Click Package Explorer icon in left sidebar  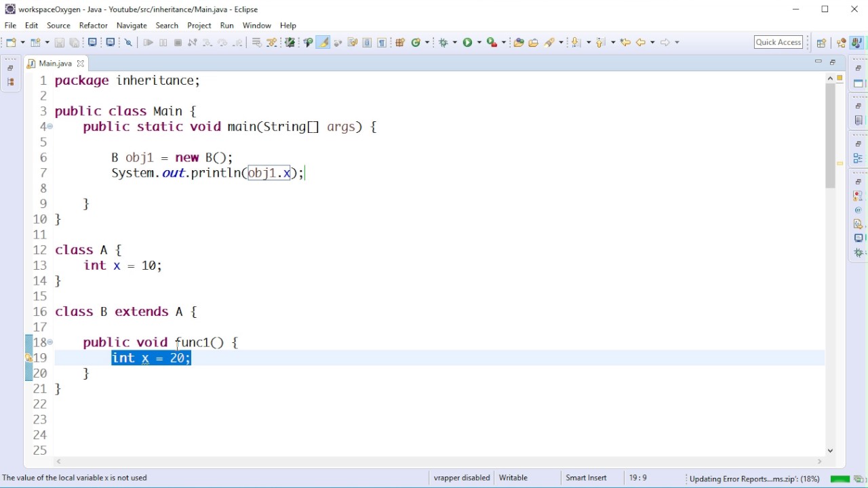10,82
